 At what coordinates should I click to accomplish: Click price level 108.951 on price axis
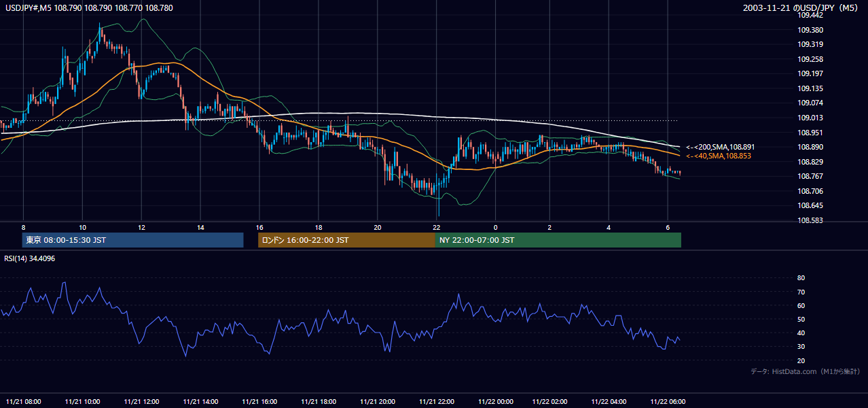point(810,133)
